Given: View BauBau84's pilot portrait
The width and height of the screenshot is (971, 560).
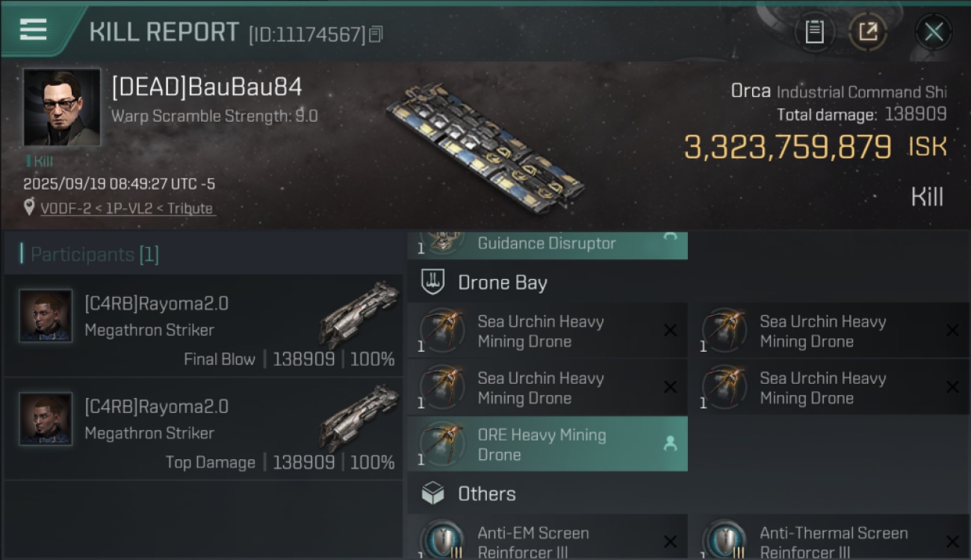Looking at the screenshot, I should (x=61, y=108).
